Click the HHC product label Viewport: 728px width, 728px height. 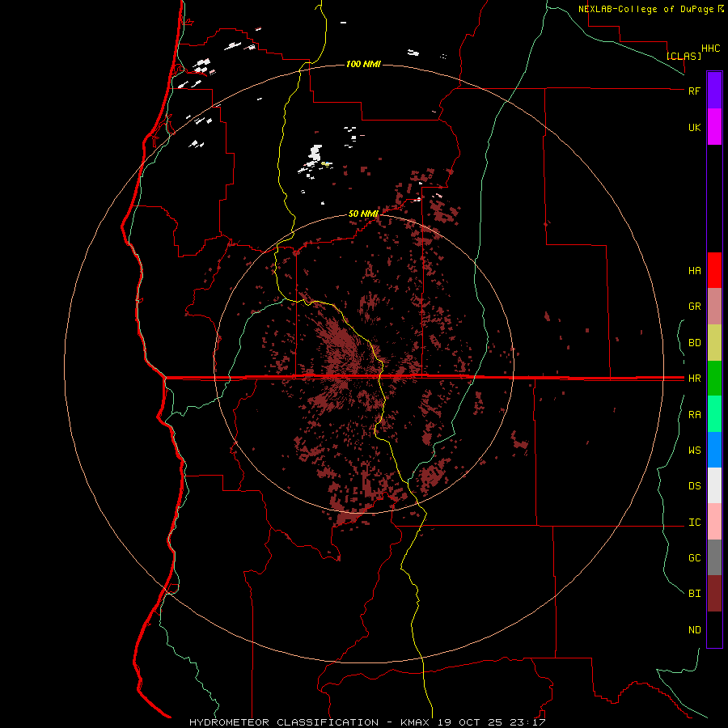point(710,49)
